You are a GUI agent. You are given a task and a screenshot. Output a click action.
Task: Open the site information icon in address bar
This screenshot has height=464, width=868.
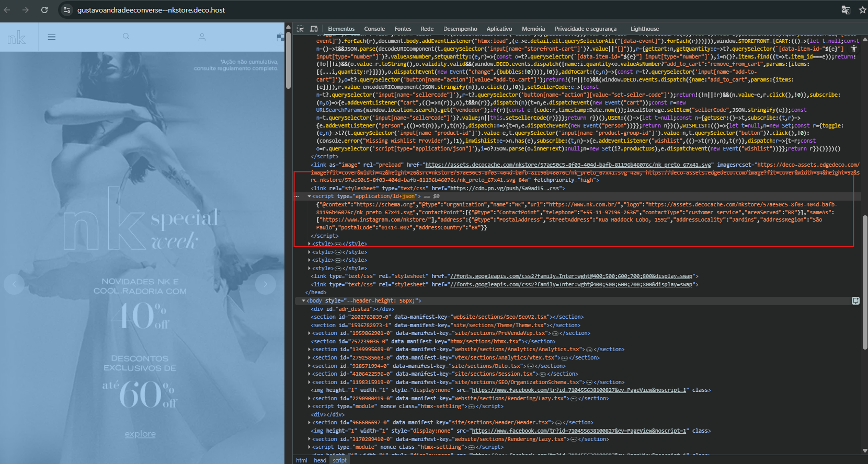point(66,10)
